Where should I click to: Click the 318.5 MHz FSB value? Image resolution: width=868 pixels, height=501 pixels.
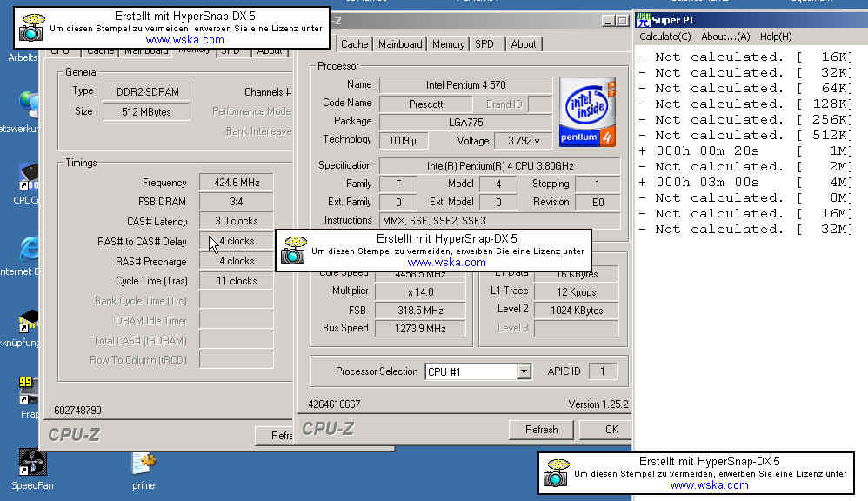(x=420, y=311)
